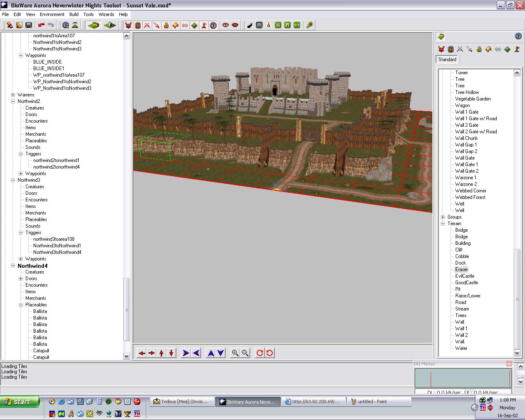Open the Edit menu

pos(17,14)
